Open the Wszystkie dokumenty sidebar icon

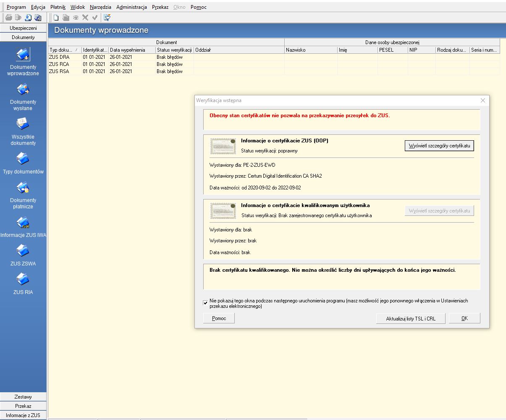tap(23, 124)
